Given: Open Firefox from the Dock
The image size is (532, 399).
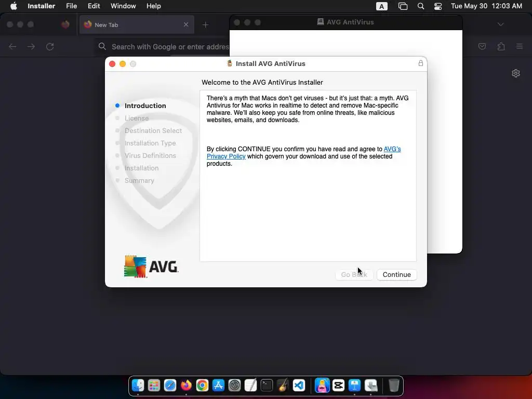Looking at the screenshot, I should [186, 385].
